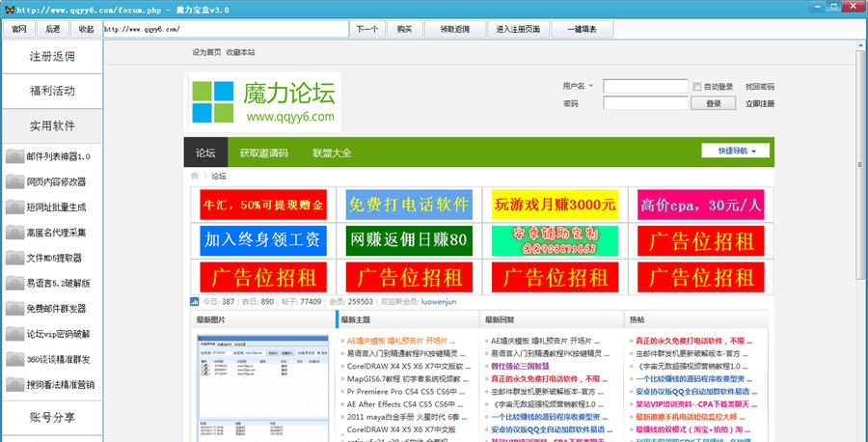Open the 短网址批量生成 folder icon

[14, 207]
